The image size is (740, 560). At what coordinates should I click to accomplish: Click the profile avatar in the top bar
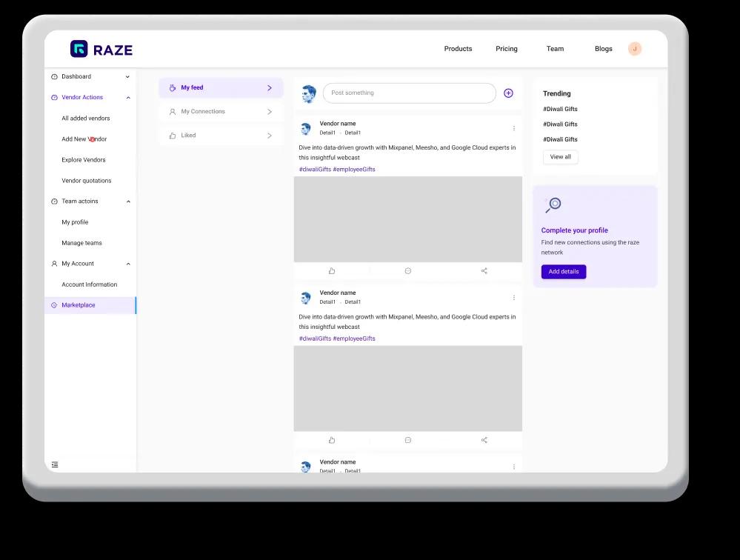(x=634, y=49)
